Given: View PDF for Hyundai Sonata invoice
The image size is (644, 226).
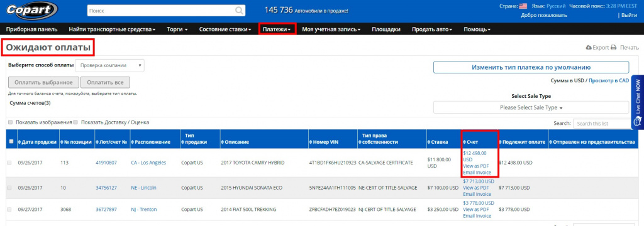Looking at the screenshot, I should point(475,188).
